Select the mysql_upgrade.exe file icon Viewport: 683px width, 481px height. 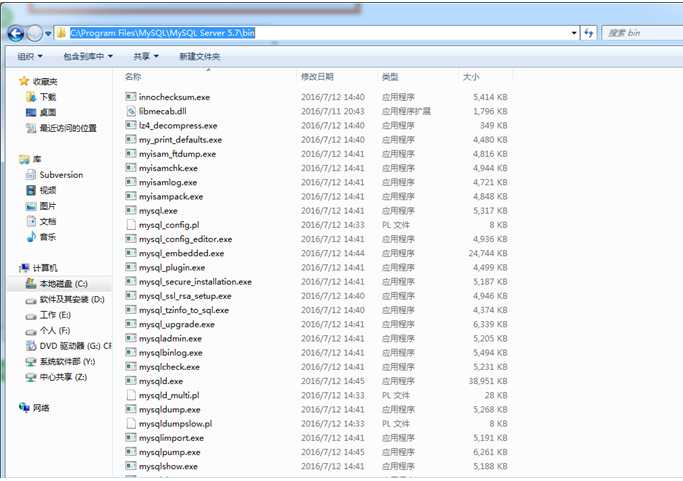point(131,324)
